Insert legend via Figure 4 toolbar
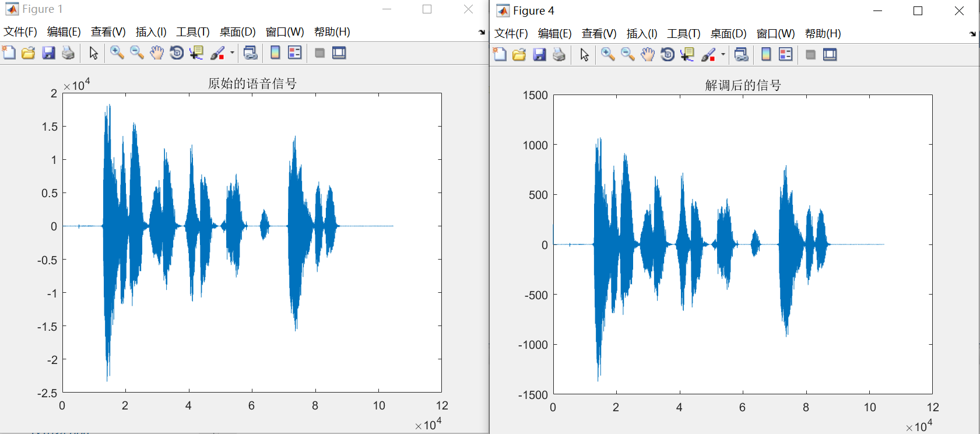 (786, 55)
